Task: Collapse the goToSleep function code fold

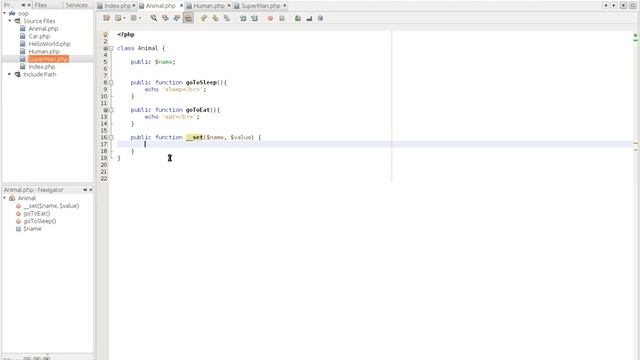Action: click(x=111, y=82)
